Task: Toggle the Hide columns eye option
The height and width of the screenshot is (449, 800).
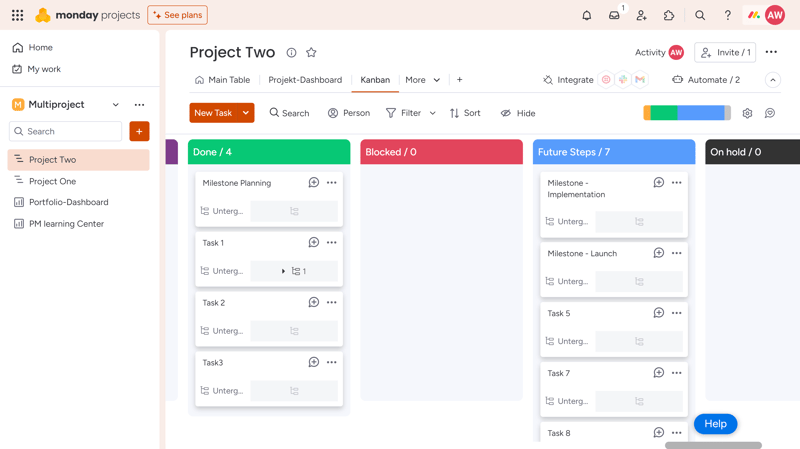Action: click(518, 113)
